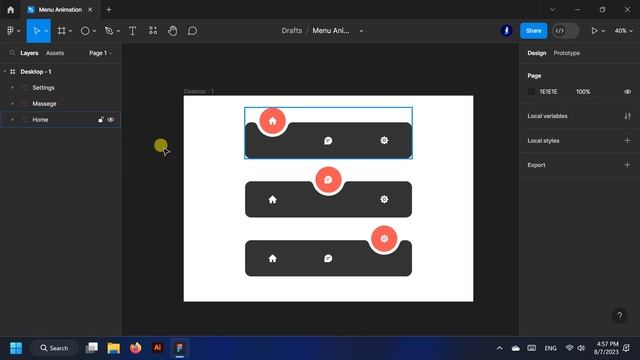Toggle visibility of Home layer

click(x=111, y=120)
